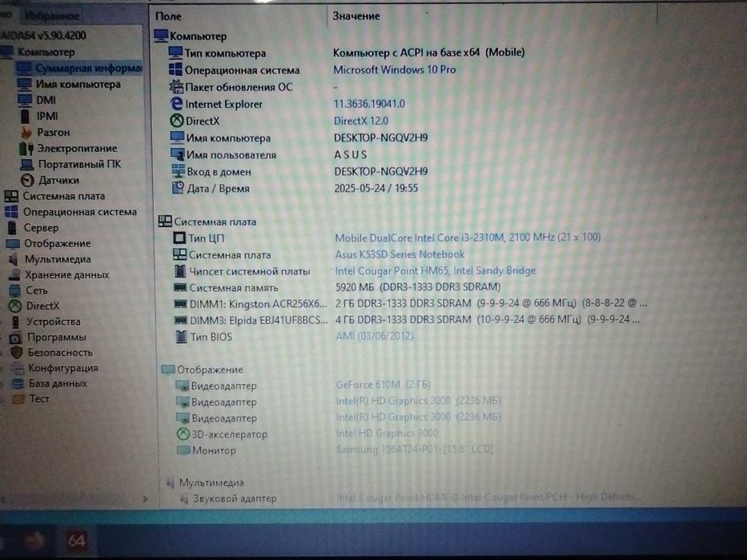
Task: Open the Microsoft Windows 10 Pro link
Action: pos(395,70)
